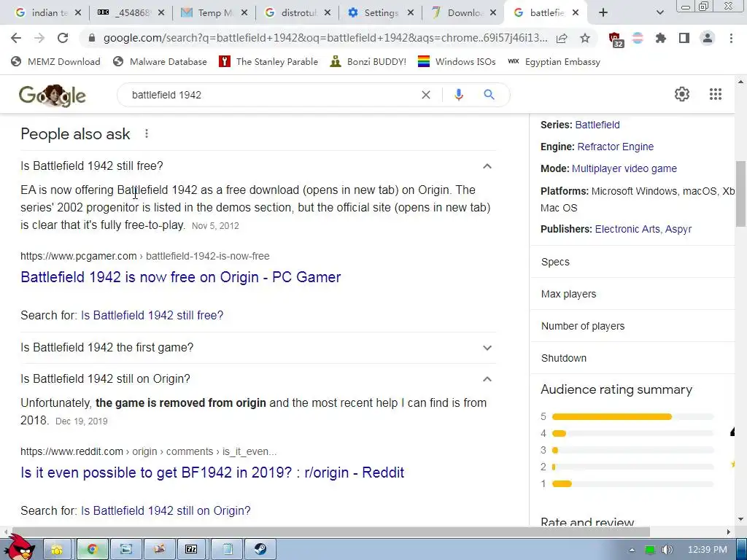This screenshot has height=560, width=747.
Task: Click the Google doodle logo
Action: [53, 96]
